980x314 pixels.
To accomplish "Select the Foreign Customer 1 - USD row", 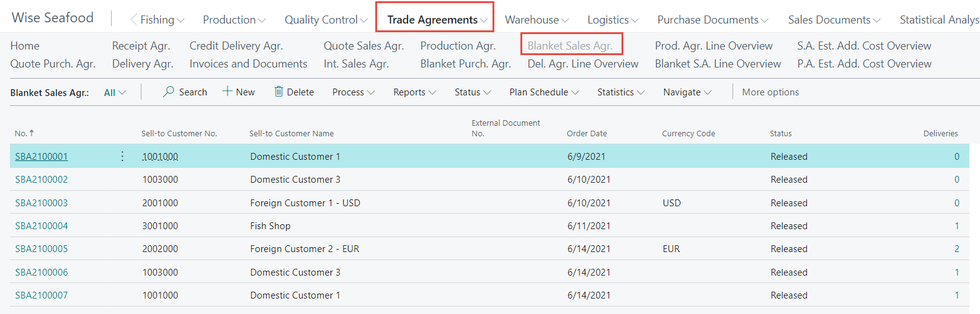I will tap(305, 203).
